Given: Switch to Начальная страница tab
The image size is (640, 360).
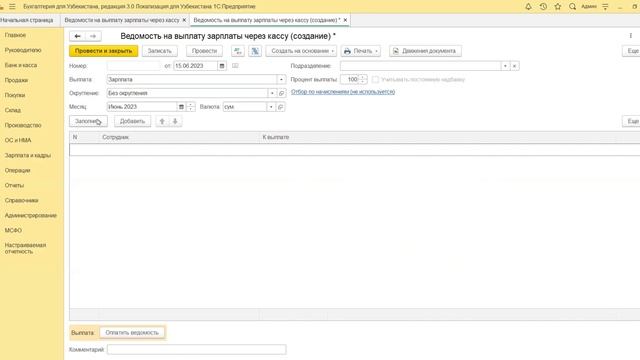Looking at the screenshot, I should click(27, 20).
